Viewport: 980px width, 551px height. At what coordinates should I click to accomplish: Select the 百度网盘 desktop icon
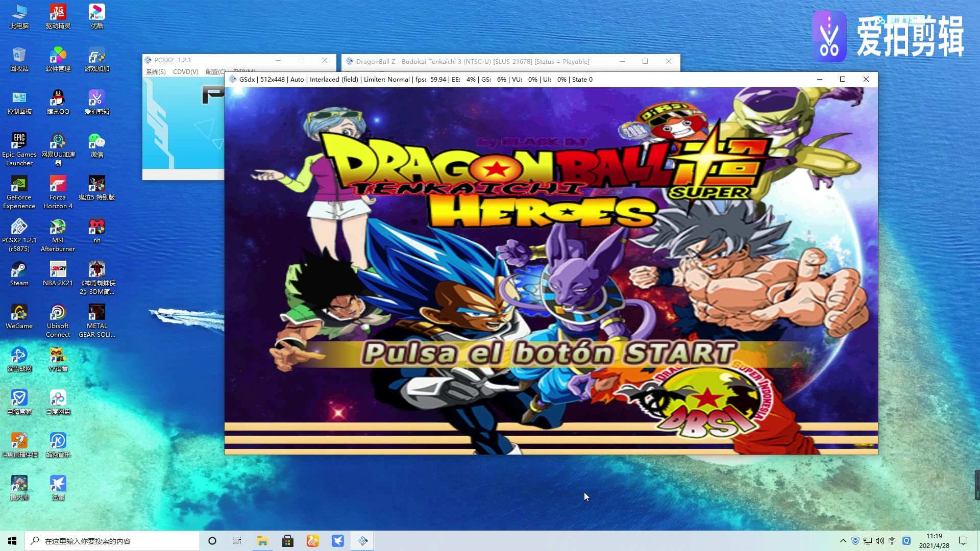[58, 402]
